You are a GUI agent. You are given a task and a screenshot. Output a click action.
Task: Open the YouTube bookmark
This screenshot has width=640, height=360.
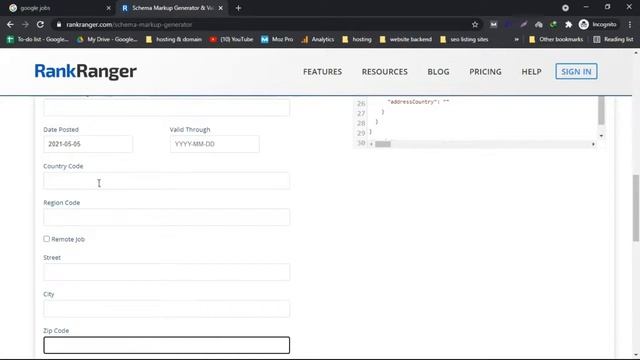click(231, 39)
